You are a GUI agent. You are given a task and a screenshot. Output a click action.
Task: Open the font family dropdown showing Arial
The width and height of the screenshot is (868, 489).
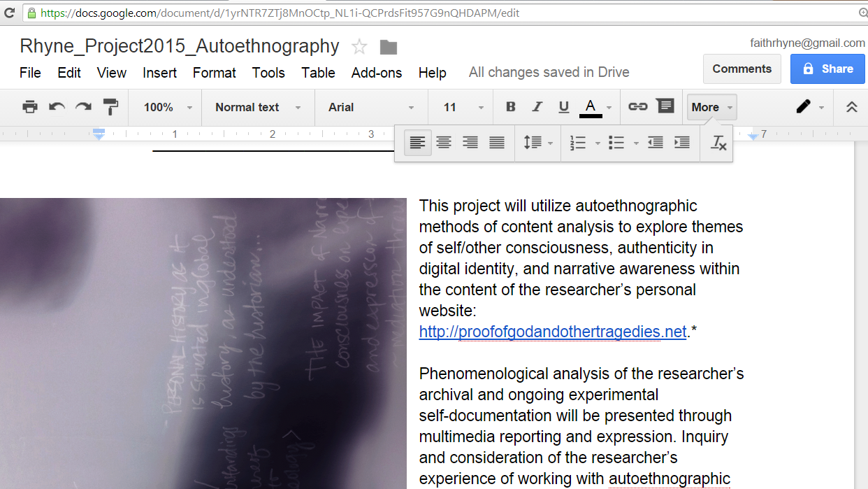click(370, 107)
